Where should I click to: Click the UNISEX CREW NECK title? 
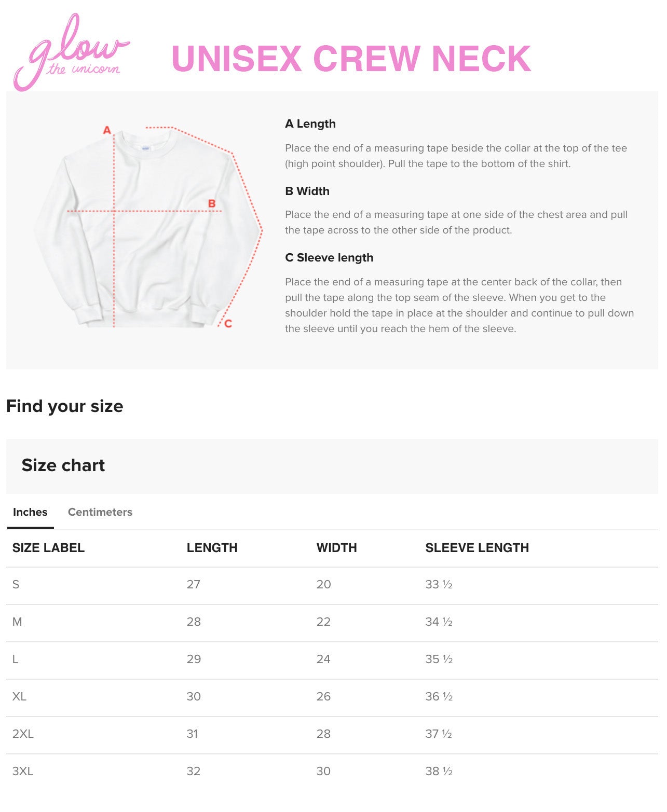[351, 58]
